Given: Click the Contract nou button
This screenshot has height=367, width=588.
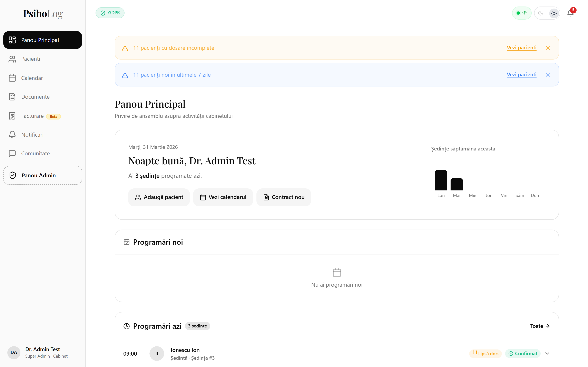Looking at the screenshot, I should (284, 197).
